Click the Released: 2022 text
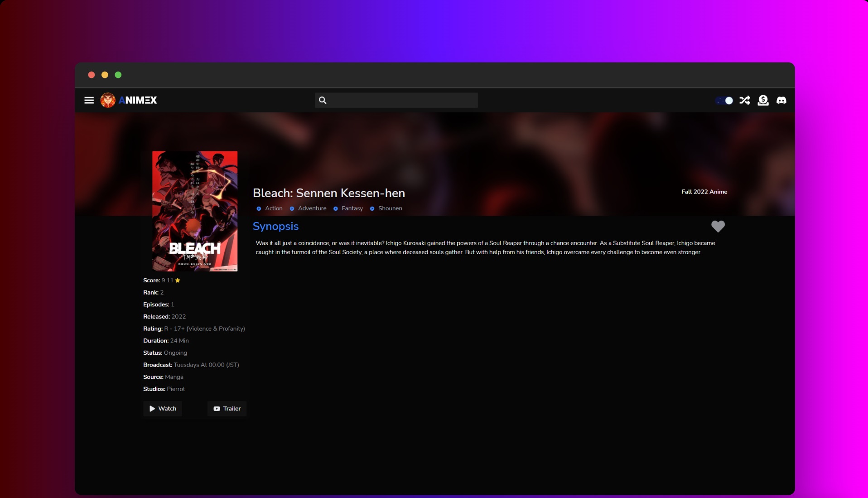The width and height of the screenshot is (868, 498). coord(164,317)
